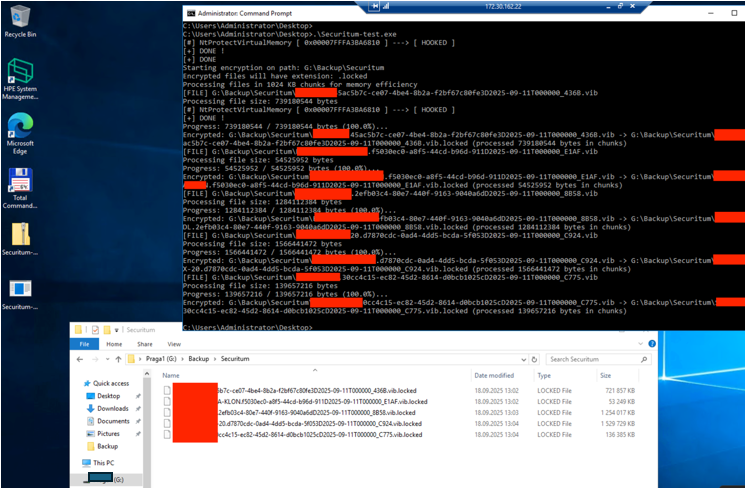Open Microsoft Edge from desktop
Image resolution: width=745 pixels, height=488 pixels.
click(x=20, y=130)
